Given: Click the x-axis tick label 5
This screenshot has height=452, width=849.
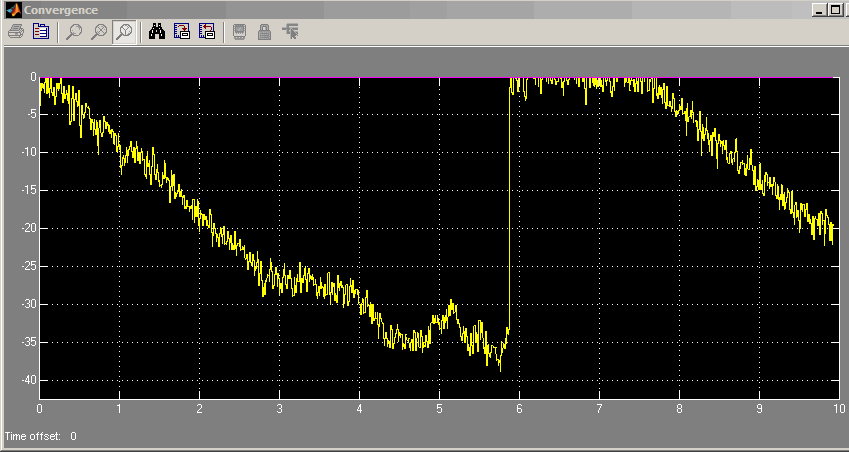Looking at the screenshot, I should point(439,409).
